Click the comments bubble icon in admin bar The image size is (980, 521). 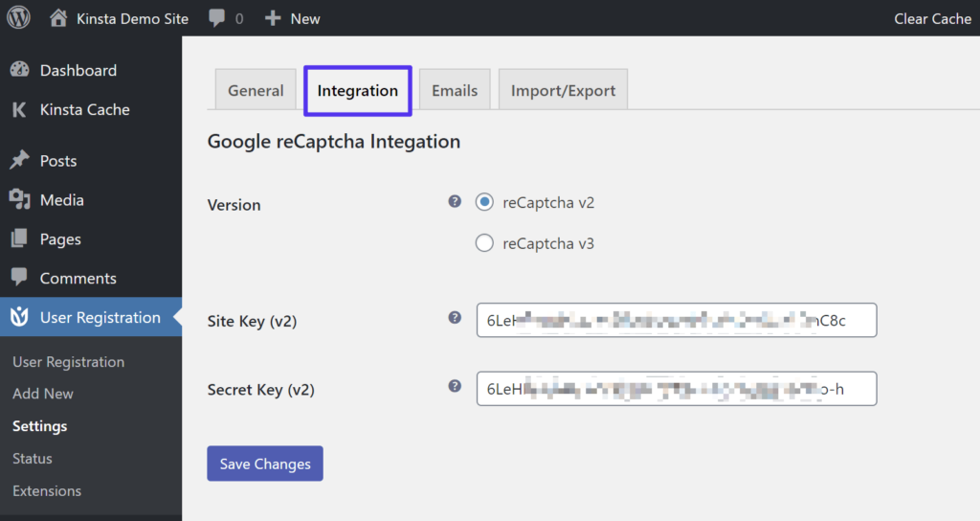pyautogui.click(x=218, y=18)
